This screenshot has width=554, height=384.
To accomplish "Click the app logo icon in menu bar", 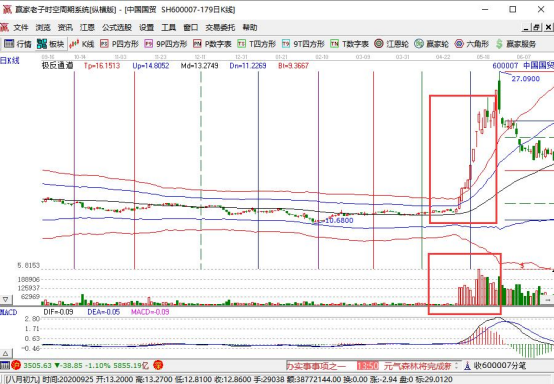I will click(4, 28).
